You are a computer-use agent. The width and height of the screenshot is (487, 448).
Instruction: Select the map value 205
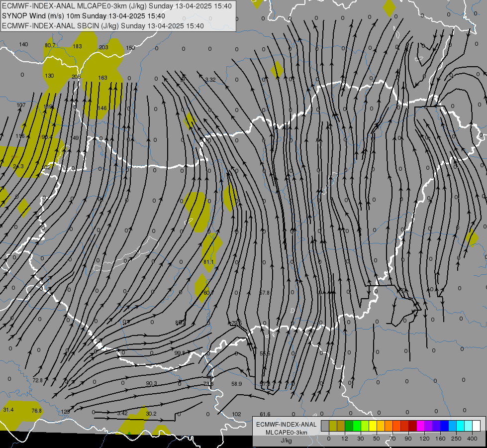click(x=76, y=77)
